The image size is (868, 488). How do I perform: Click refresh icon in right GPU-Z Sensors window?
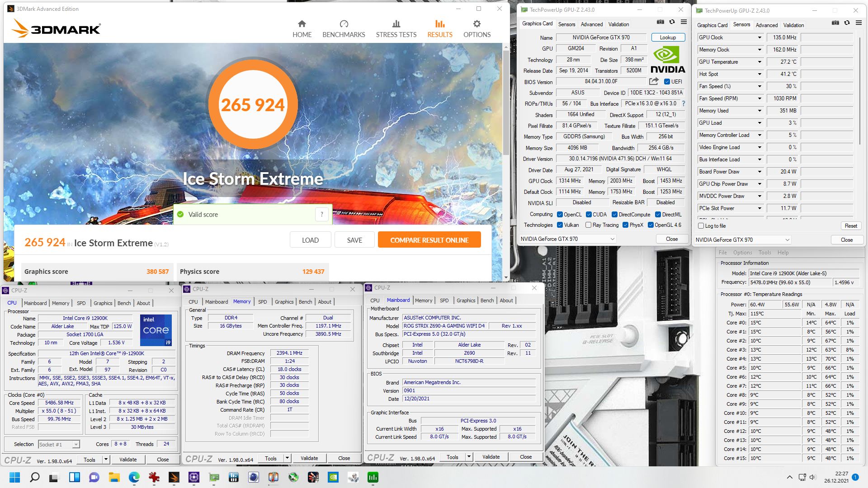tap(847, 23)
